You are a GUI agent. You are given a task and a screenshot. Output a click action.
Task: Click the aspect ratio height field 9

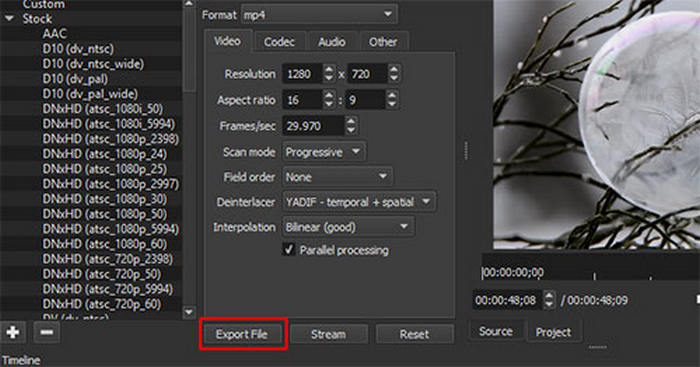click(366, 100)
